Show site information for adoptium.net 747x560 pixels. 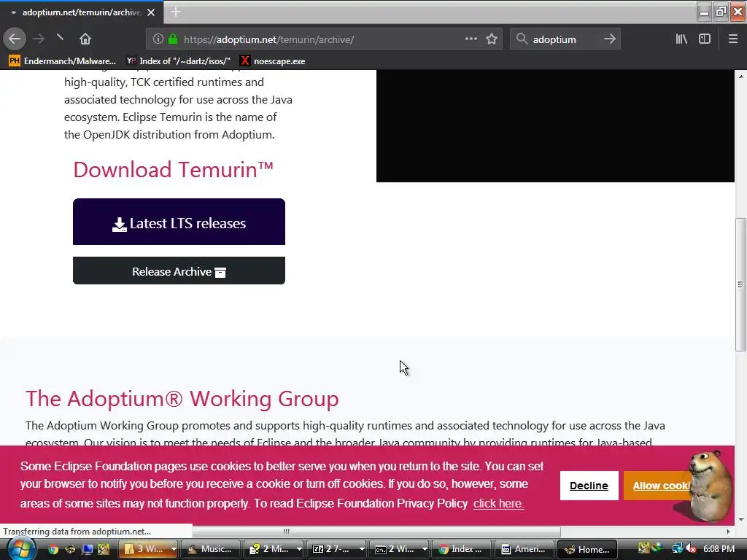pyautogui.click(x=158, y=39)
